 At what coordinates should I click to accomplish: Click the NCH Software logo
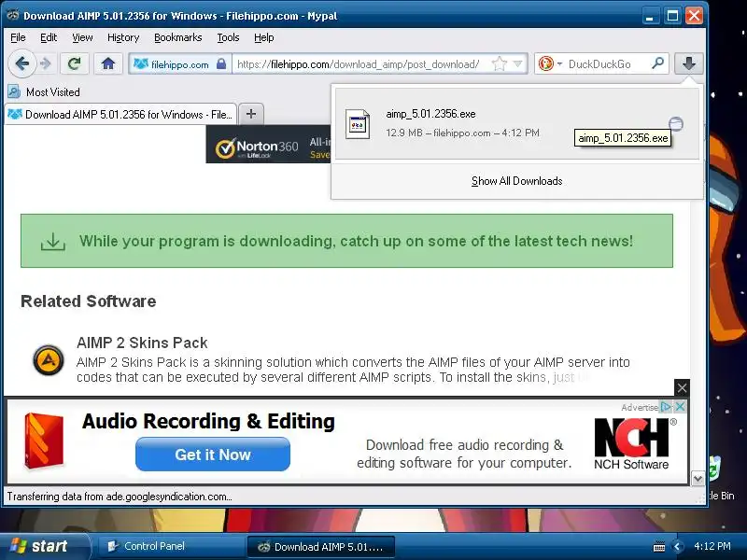click(x=632, y=443)
